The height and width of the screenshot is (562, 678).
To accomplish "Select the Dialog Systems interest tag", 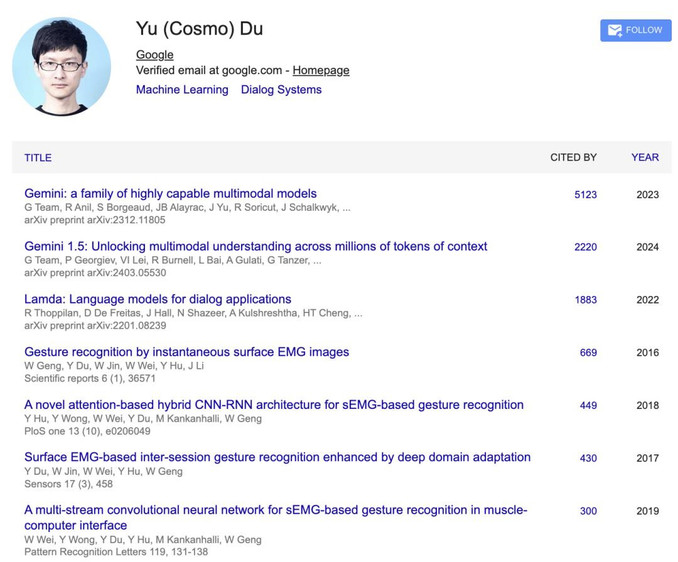I will click(x=281, y=89).
